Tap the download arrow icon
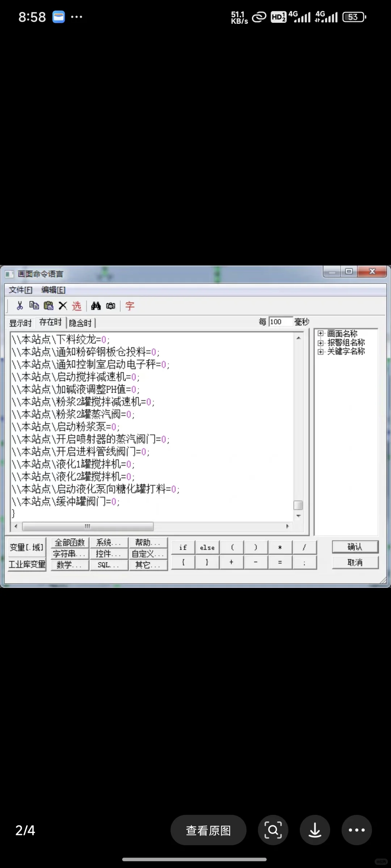 (x=315, y=830)
